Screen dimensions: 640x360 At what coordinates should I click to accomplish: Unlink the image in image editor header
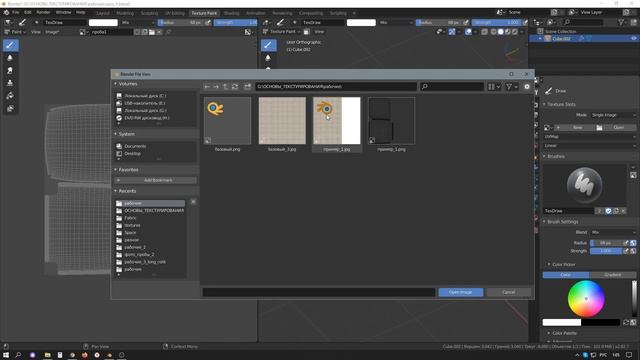pyautogui.click(x=159, y=32)
